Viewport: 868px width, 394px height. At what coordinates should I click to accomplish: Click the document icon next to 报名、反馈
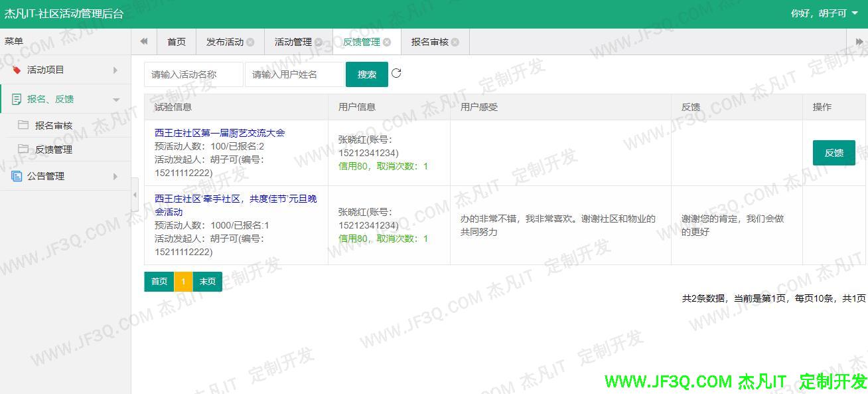click(x=17, y=98)
